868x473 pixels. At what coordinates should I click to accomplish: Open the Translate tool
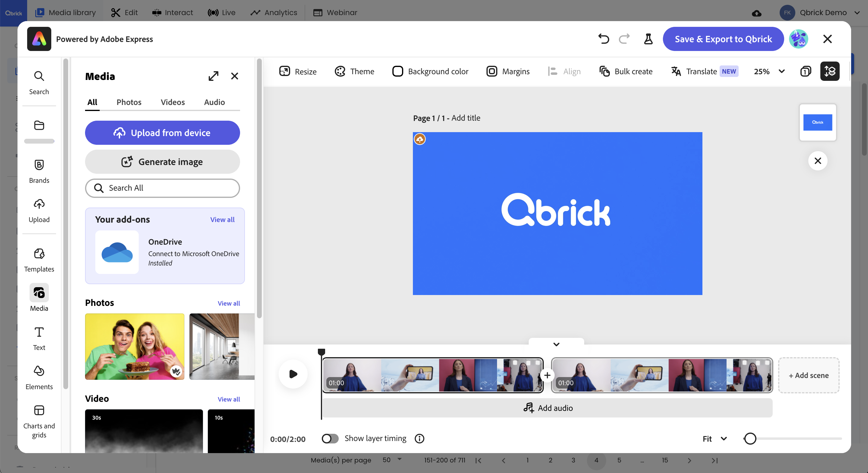705,71
